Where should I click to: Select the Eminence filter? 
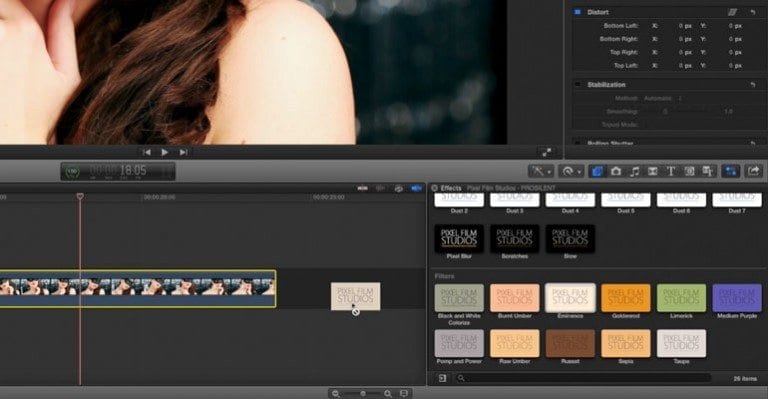coord(570,298)
